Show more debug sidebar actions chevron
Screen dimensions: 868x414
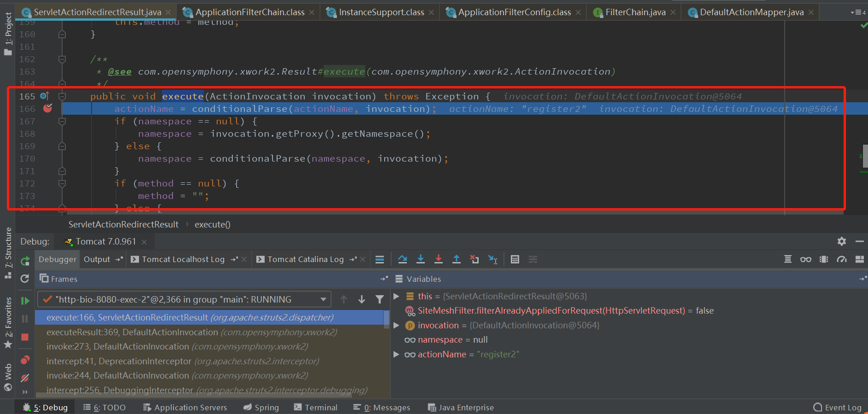25,392
